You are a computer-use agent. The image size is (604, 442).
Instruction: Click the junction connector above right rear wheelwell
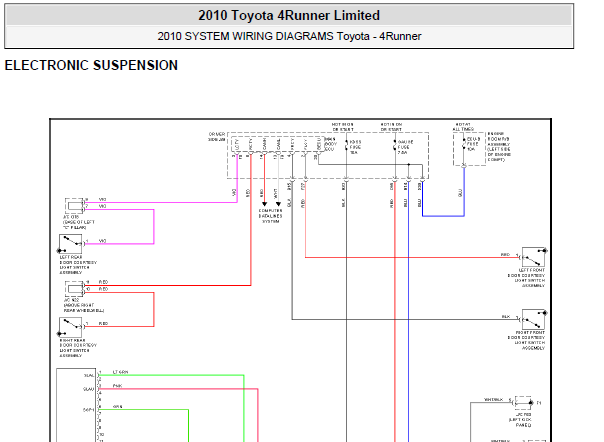[74, 289]
